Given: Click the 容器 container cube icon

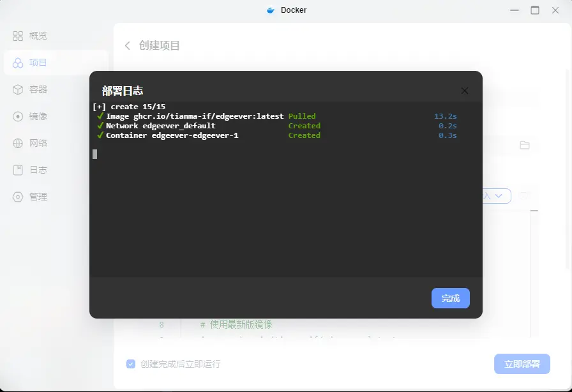Looking at the screenshot, I should tap(17, 89).
